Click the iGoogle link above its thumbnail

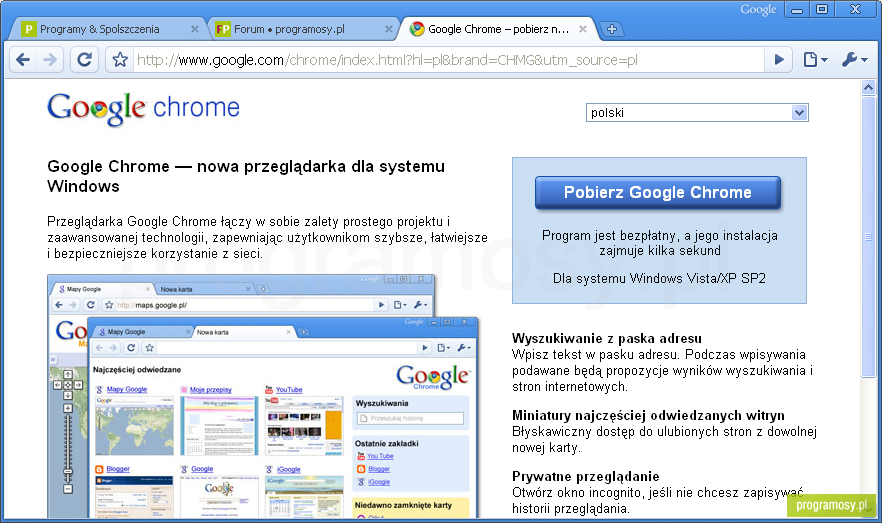[x=289, y=469]
